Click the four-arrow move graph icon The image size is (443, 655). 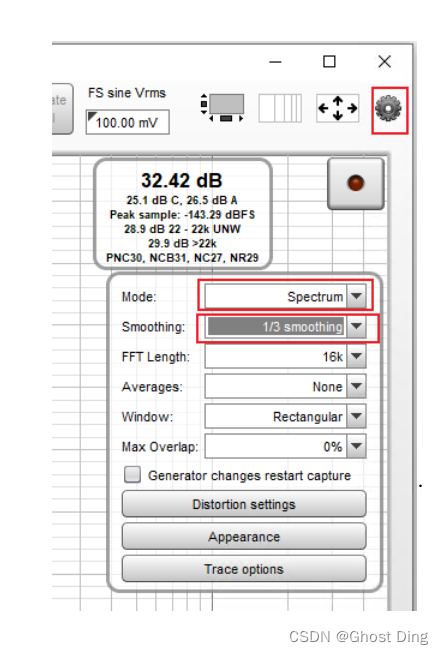338,108
